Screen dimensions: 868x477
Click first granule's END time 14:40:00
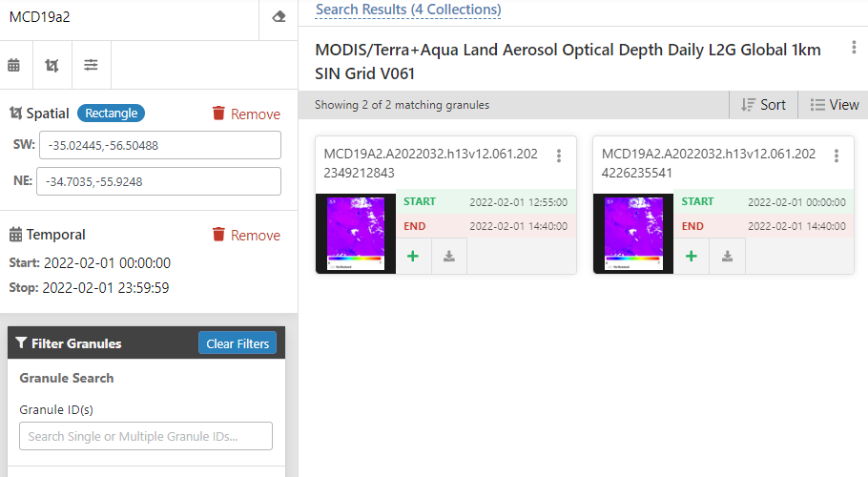[518, 226]
